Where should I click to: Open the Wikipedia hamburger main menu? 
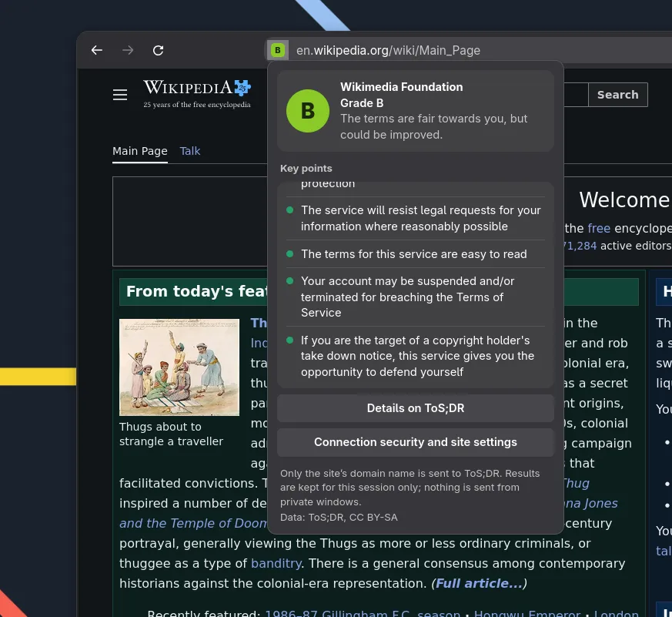120,95
